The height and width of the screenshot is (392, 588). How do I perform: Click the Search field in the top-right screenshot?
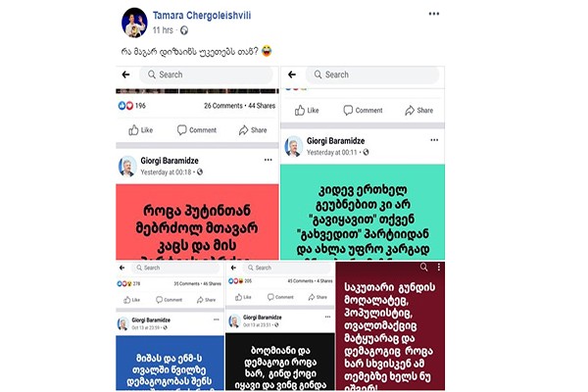(372, 74)
